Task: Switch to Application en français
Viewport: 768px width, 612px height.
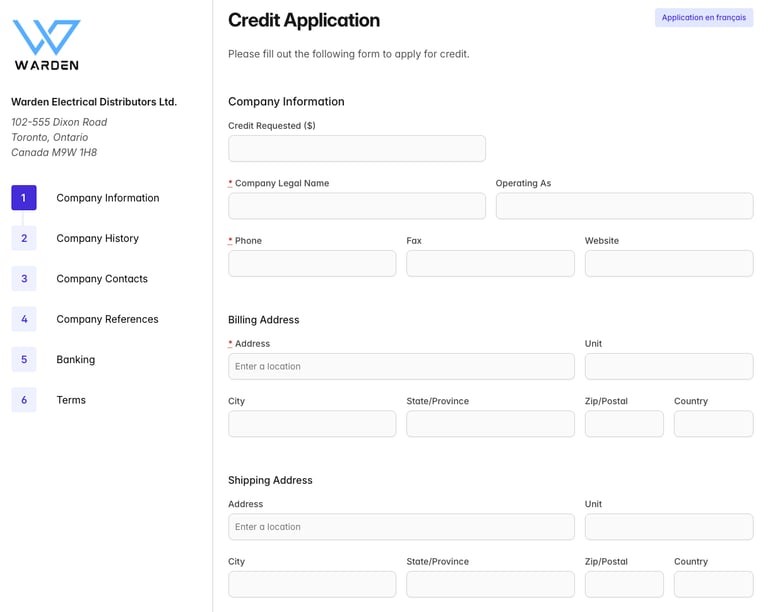Action: coord(703,18)
